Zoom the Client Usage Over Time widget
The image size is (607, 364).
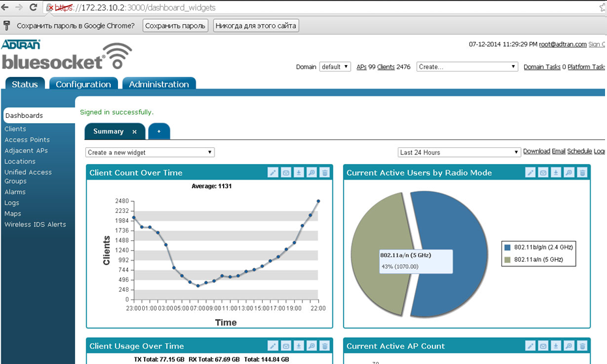tap(312, 346)
